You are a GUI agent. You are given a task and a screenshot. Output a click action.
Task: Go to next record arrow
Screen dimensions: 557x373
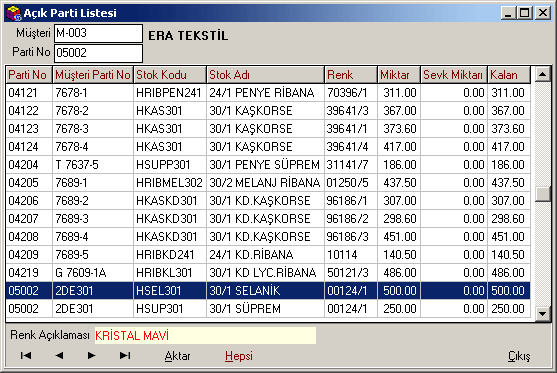[92, 356]
